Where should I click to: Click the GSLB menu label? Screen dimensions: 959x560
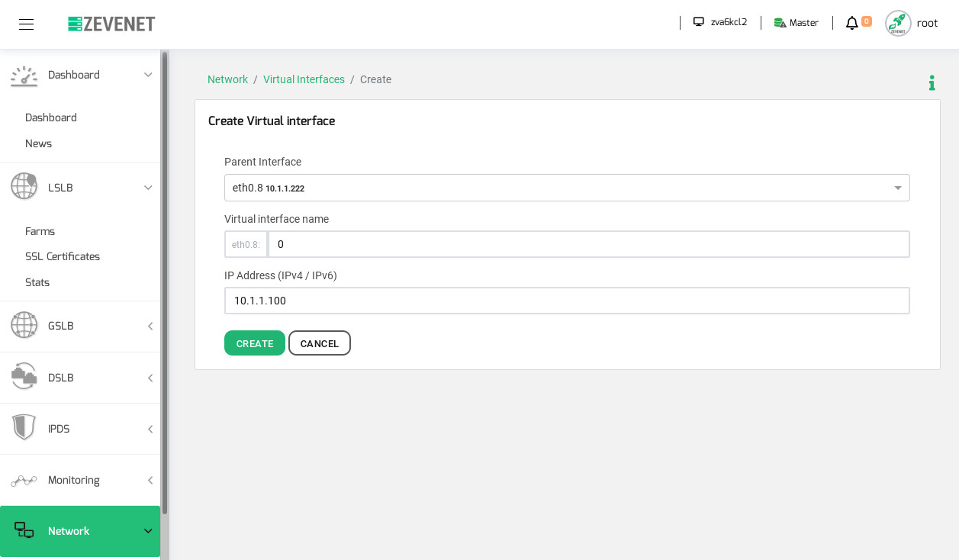[61, 326]
